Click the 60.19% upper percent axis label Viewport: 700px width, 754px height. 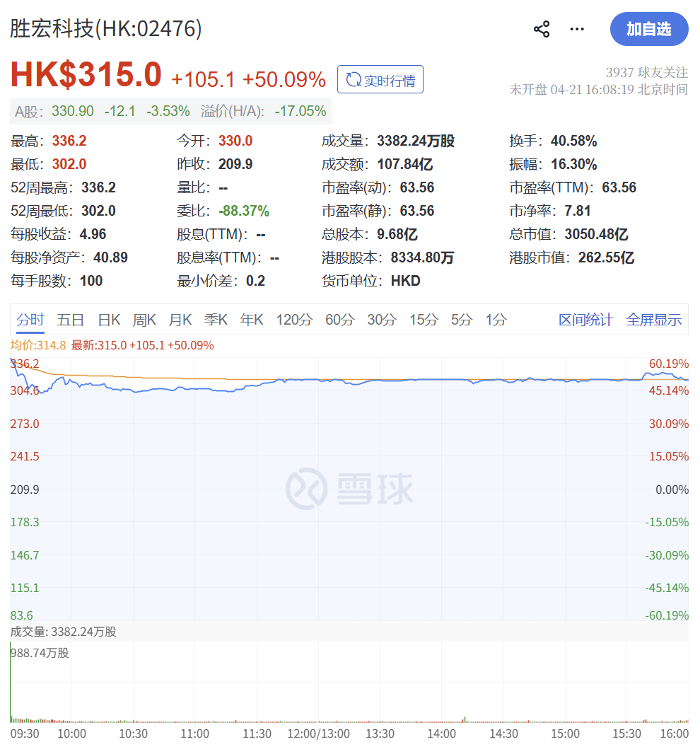[x=669, y=364]
